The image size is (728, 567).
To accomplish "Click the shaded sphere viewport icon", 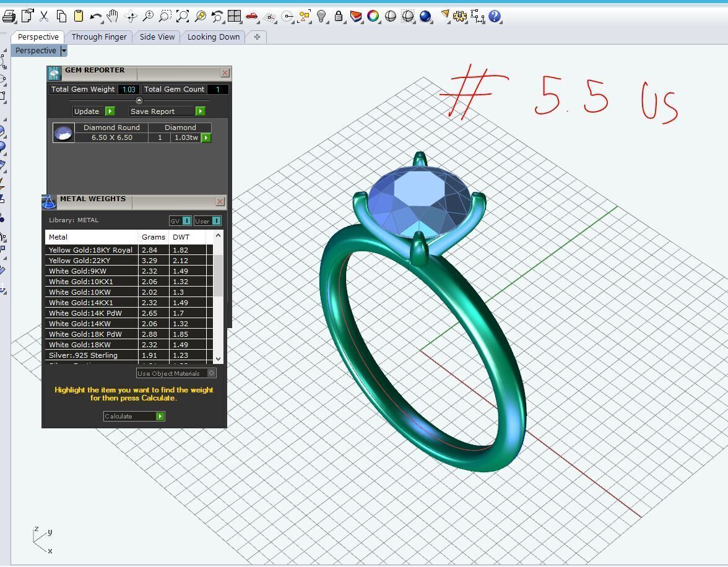I will coord(391,17).
